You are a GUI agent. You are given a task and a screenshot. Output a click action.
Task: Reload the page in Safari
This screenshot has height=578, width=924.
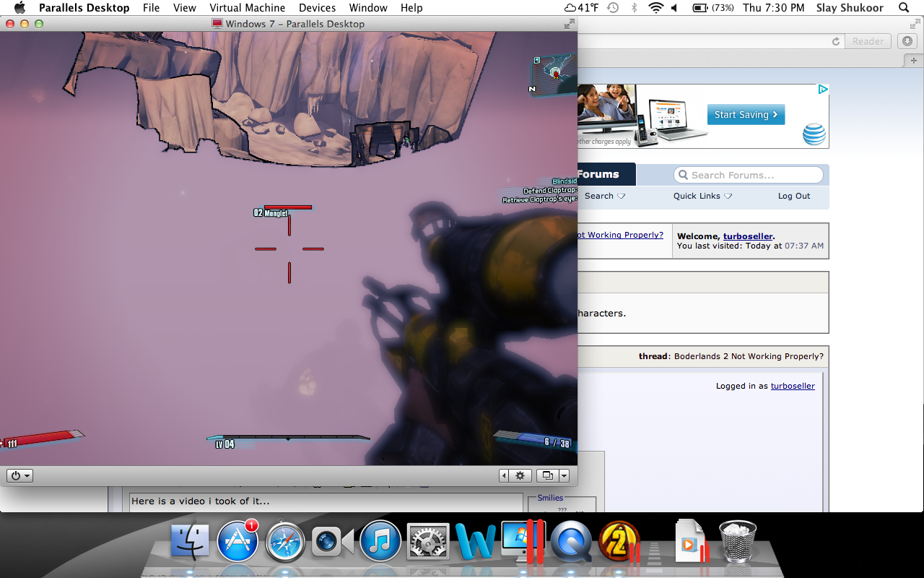point(836,41)
